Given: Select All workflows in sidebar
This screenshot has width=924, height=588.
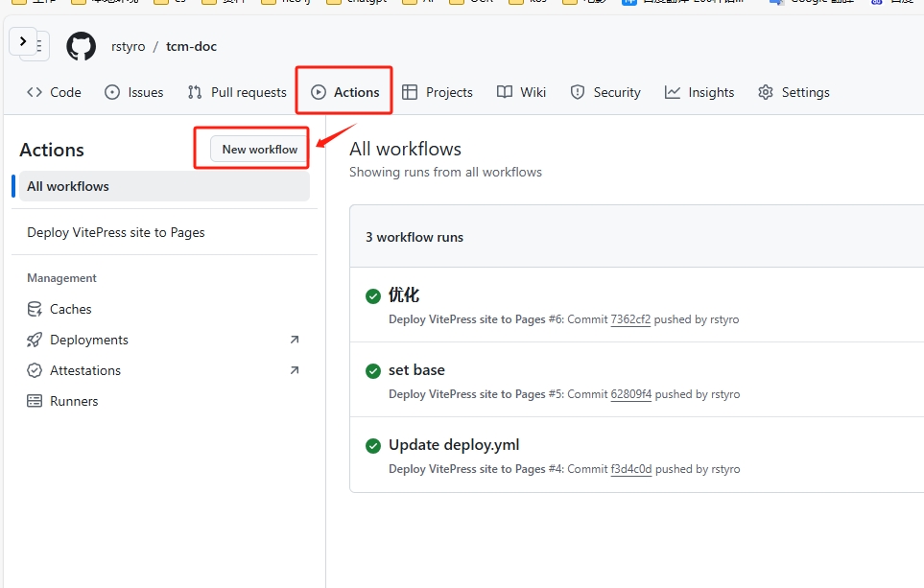Looking at the screenshot, I should [68, 186].
